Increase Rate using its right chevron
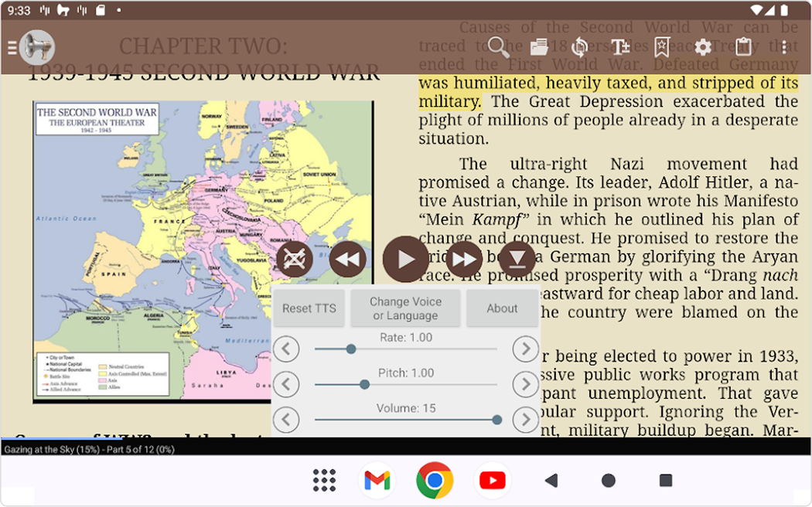 [526, 349]
